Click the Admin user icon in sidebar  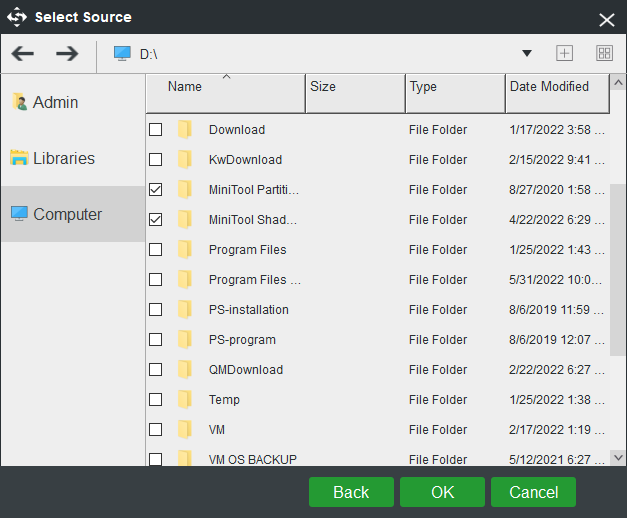point(19,102)
